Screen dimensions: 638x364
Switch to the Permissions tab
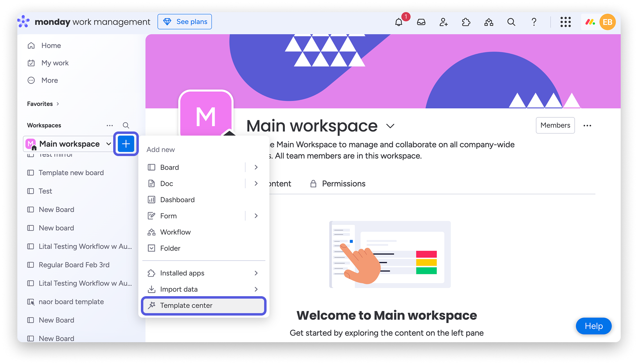point(338,184)
